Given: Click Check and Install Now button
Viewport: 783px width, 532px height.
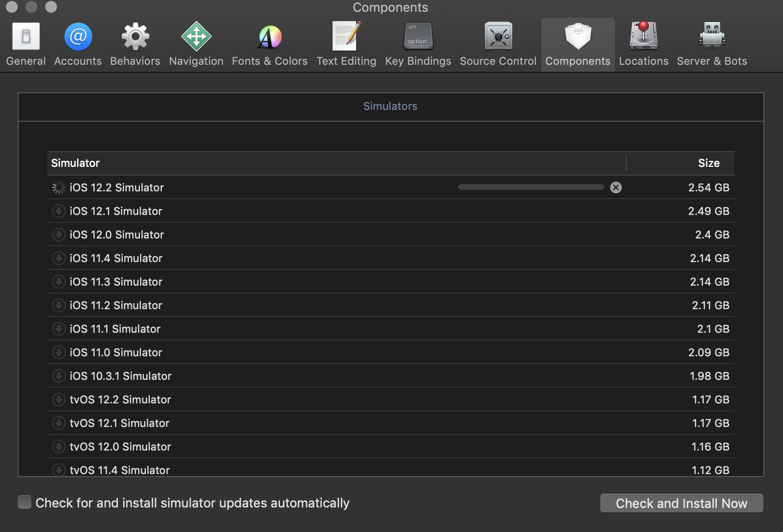Looking at the screenshot, I should (681, 503).
